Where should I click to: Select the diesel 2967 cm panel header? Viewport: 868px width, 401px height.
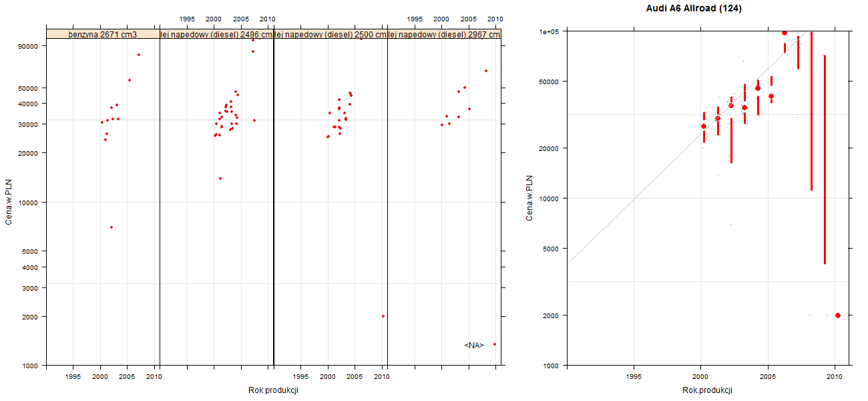pyautogui.click(x=444, y=34)
